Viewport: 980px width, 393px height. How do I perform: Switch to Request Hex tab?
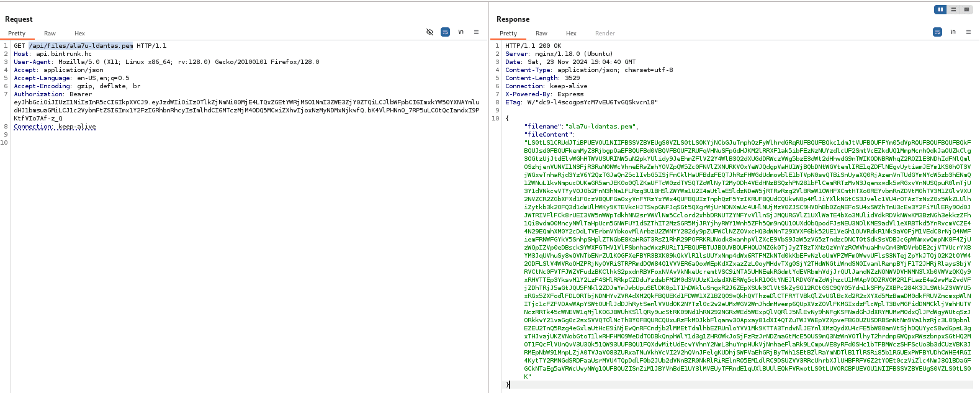pyautogui.click(x=79, y=34)
